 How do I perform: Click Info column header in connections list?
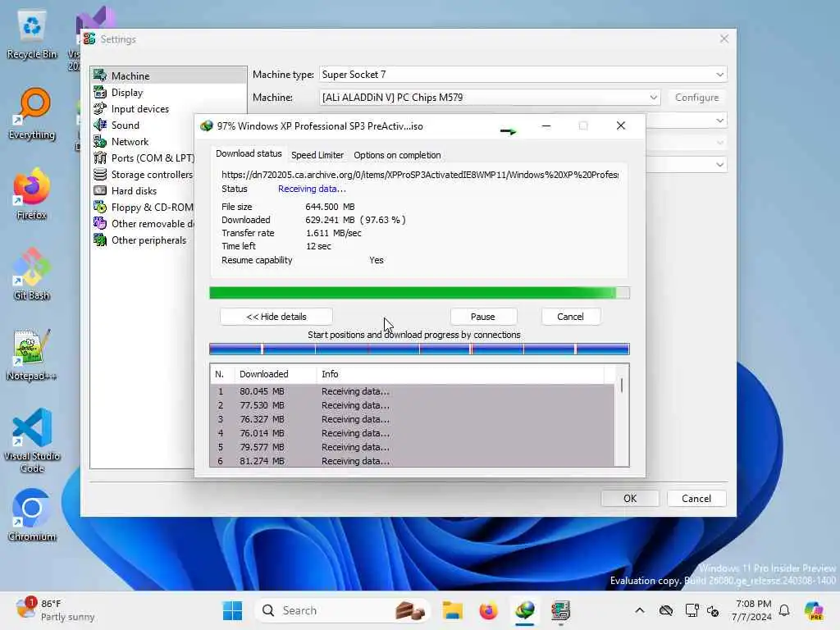coord(459,374)
